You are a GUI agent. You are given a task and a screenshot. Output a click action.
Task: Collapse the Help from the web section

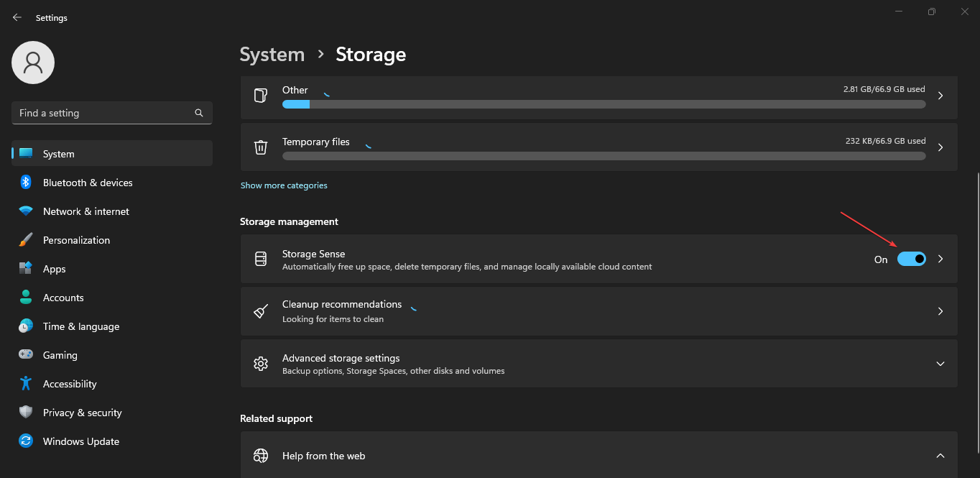point(940,455)
